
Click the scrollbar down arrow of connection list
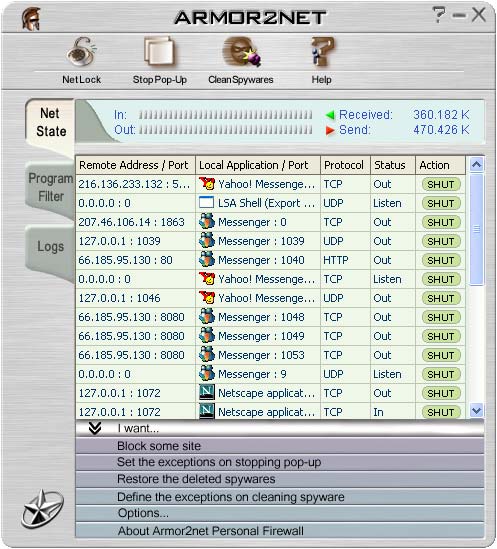(476, 410)
